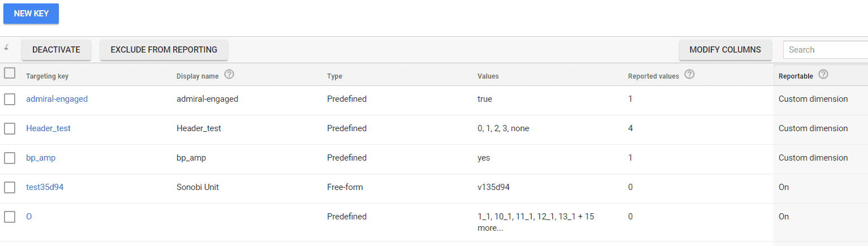The image size is (868, 246).
Task: Select the checkbox for key O
Action: pyautogui.click(x=10, y=217)
